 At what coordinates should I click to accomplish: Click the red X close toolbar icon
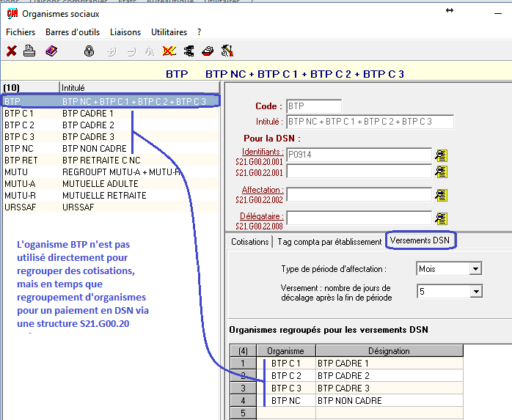click(x=12, y=51)
